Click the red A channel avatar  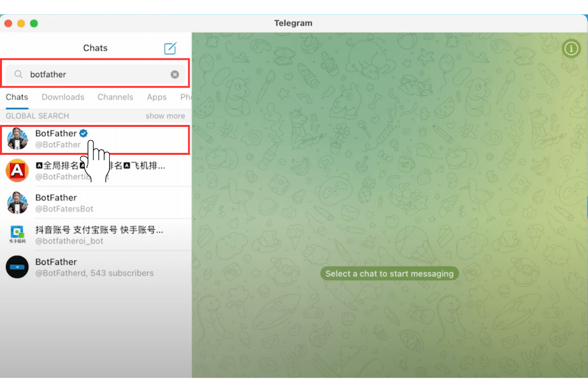point(17,171)
